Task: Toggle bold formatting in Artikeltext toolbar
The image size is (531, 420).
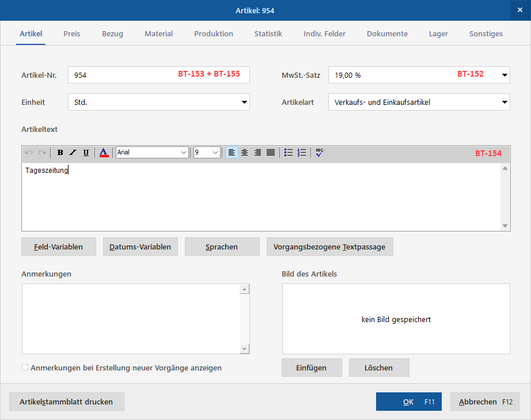Action: point(60,153)
